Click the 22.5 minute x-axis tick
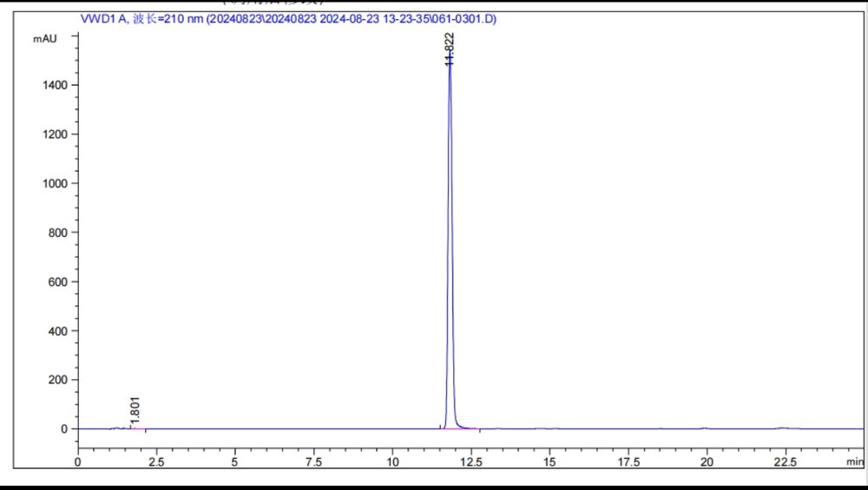 click(785, 463)
